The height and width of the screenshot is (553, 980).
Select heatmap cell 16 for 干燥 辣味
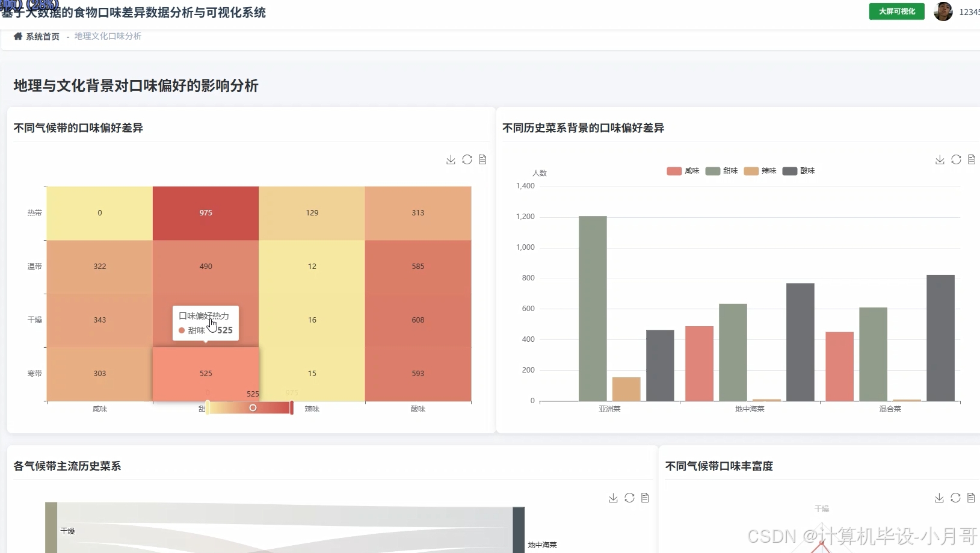(312, 320)
